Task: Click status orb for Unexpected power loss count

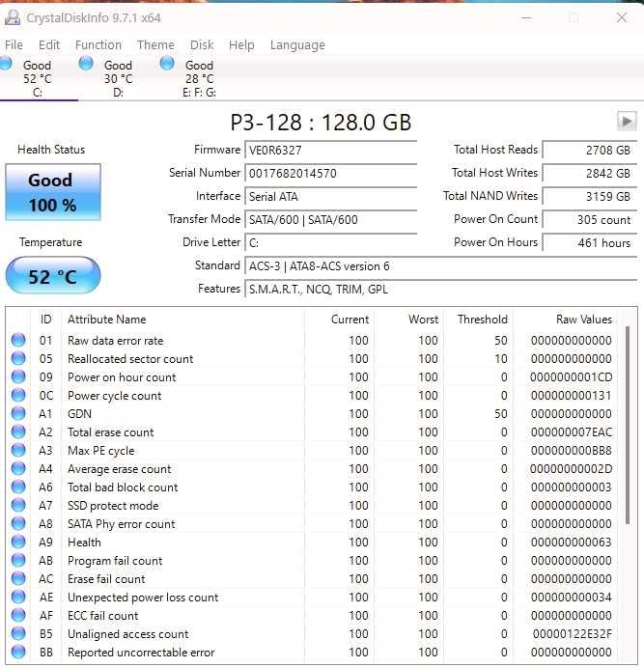Action: 18,597
